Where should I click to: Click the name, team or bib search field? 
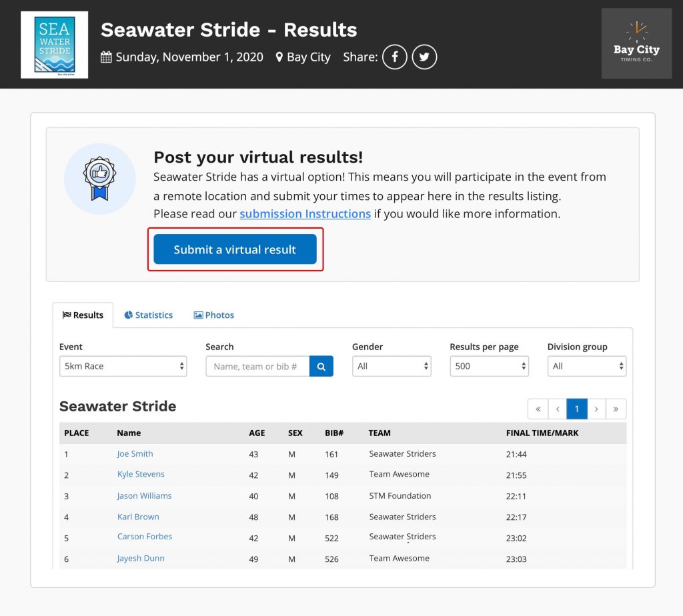(x=257, y=366)
